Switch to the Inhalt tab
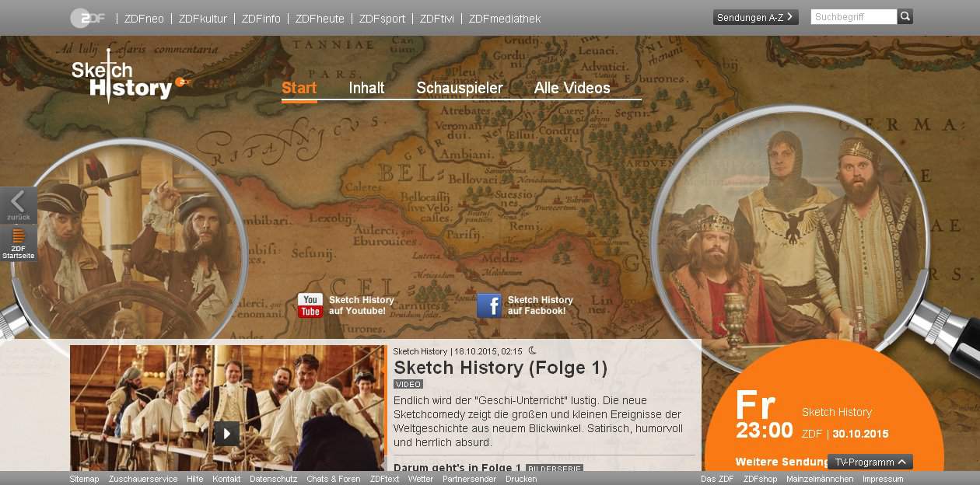 (366, 88)
